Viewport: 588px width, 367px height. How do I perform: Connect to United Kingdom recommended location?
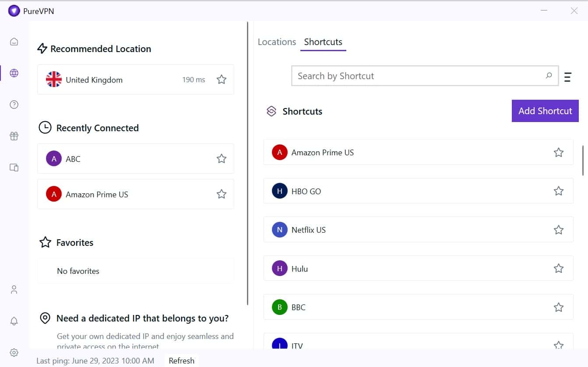click(x=136, y=80)
